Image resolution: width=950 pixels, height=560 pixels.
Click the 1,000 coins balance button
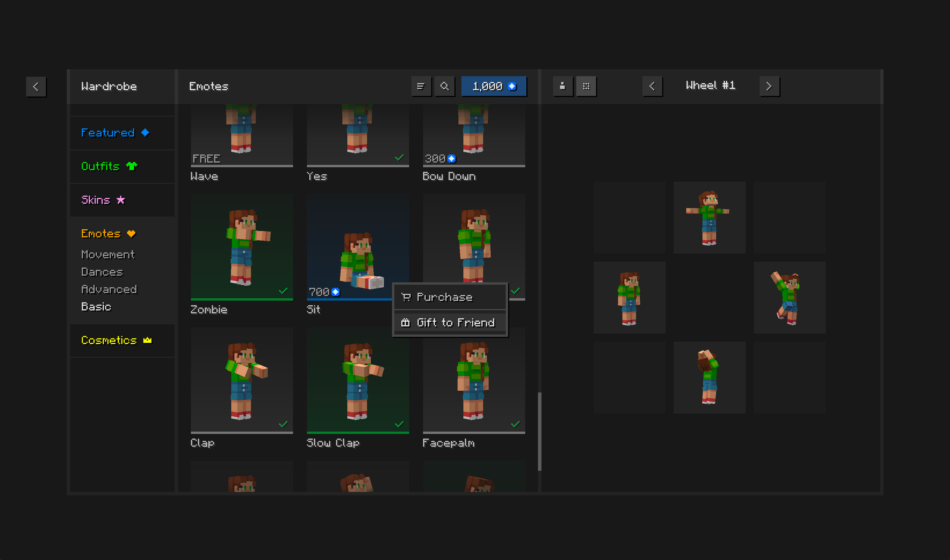pos(493,86)
